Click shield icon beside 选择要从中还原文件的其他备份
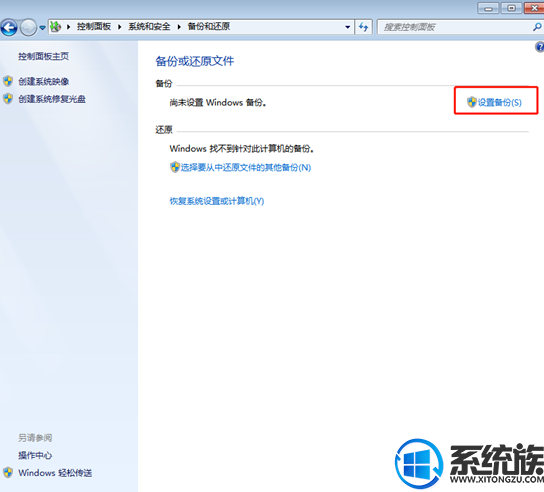This screenshot has height=492, width=544. click(x=175, y=167)
